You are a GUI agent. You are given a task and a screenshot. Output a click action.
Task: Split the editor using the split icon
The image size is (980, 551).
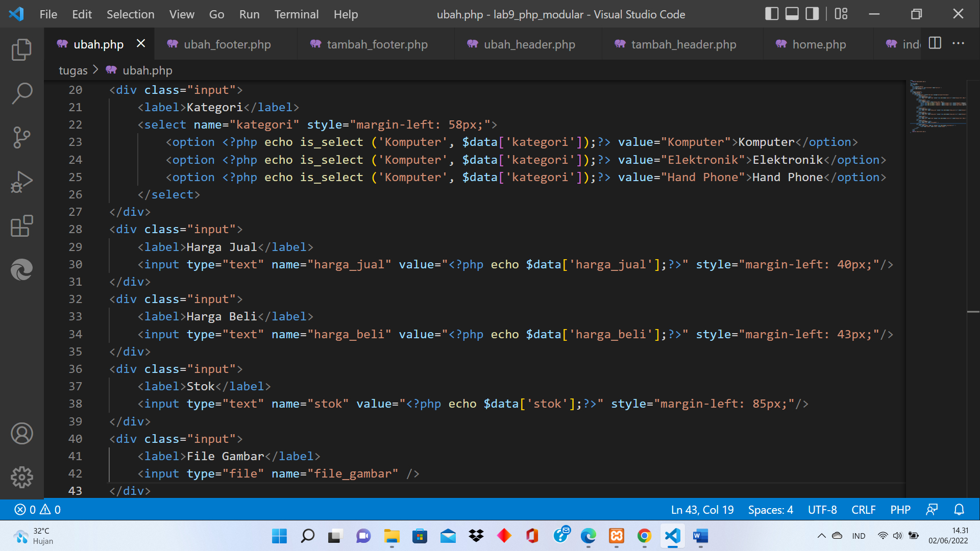(x=935, y=43)
